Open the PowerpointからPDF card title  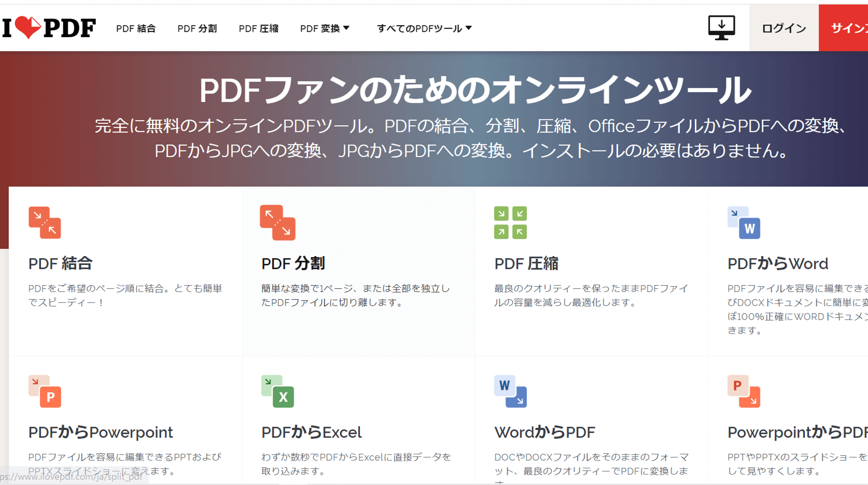pyautogui.click(x=797, y=432)
